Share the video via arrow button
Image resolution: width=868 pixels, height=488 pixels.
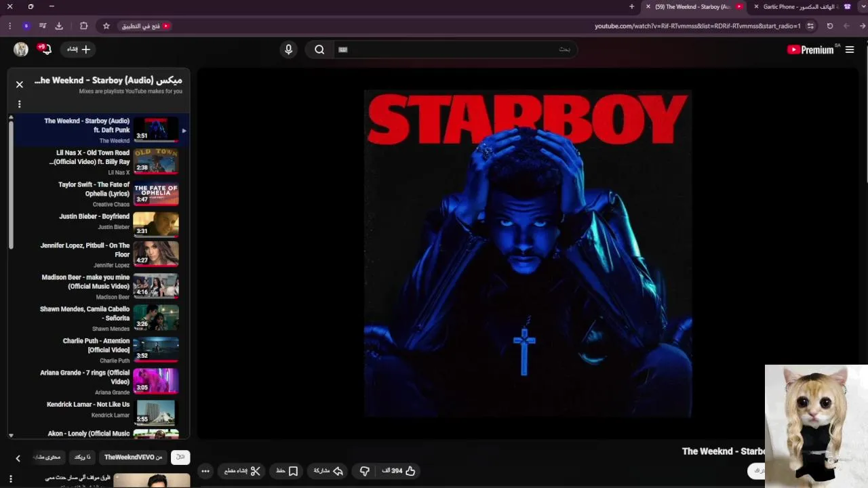click(x=328, y=471)
